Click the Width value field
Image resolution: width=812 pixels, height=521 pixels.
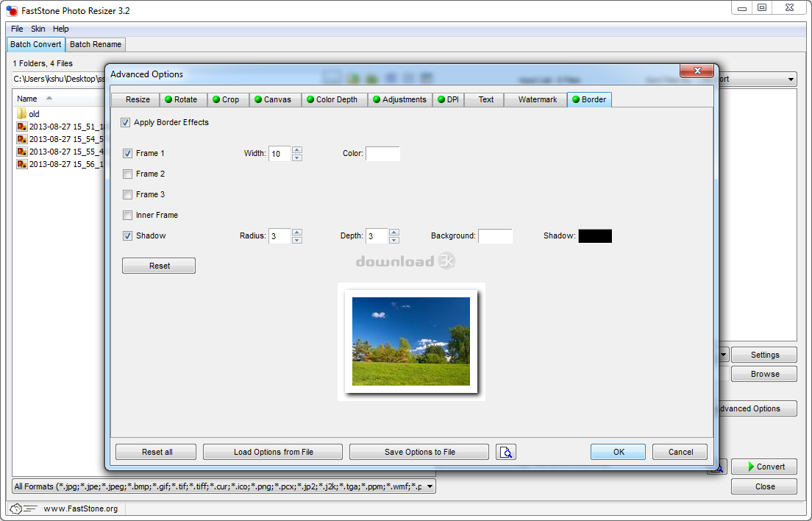coord(280,154)
